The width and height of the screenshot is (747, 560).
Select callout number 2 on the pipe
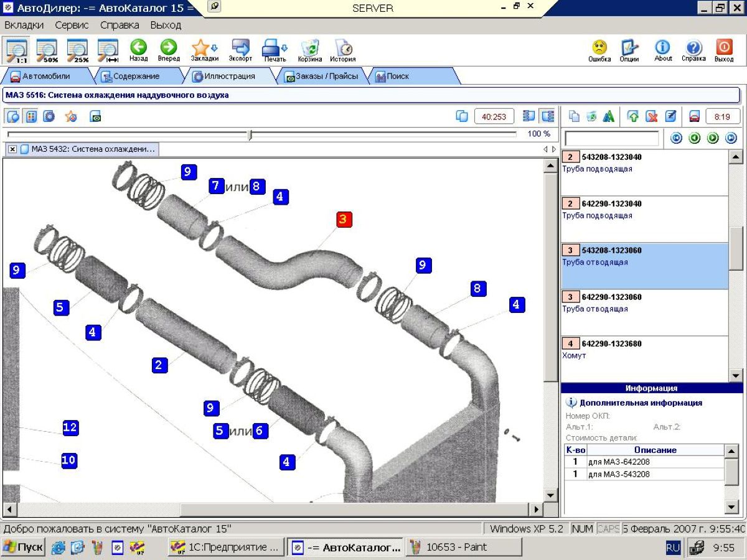(160, 365)
